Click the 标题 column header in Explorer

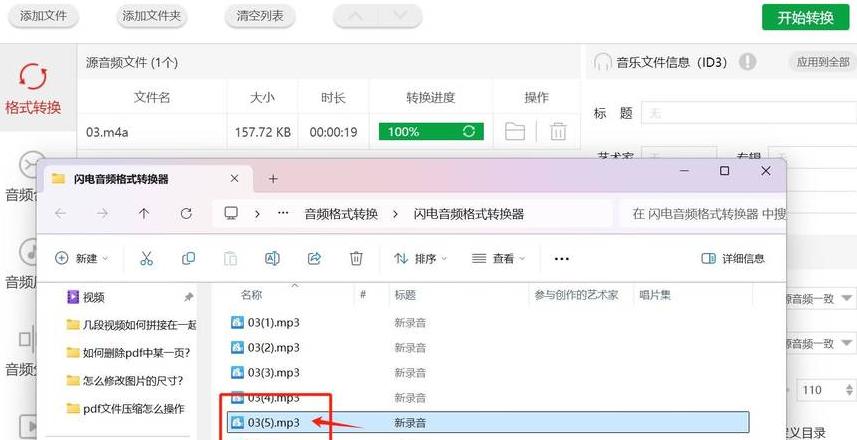point(406,295)
